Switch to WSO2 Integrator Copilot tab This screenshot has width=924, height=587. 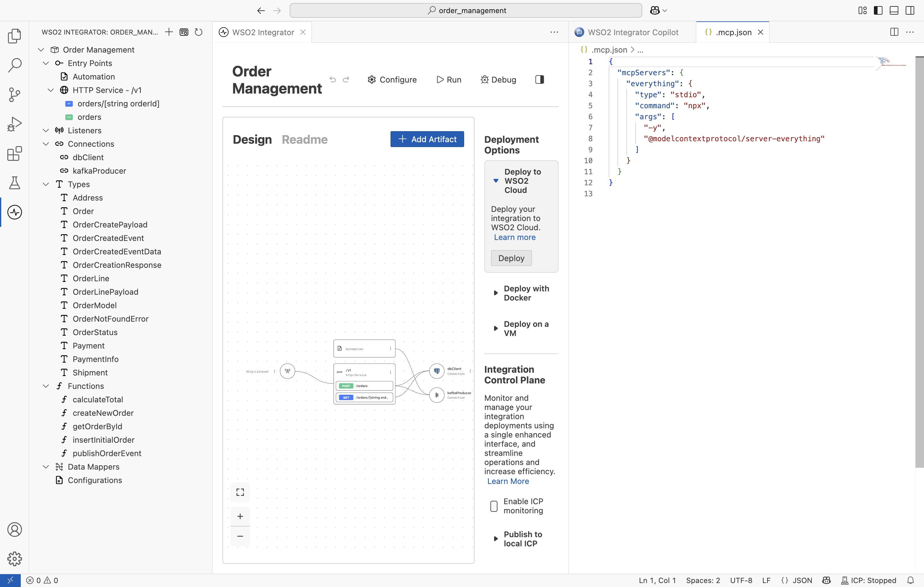[x=632, y=32]
